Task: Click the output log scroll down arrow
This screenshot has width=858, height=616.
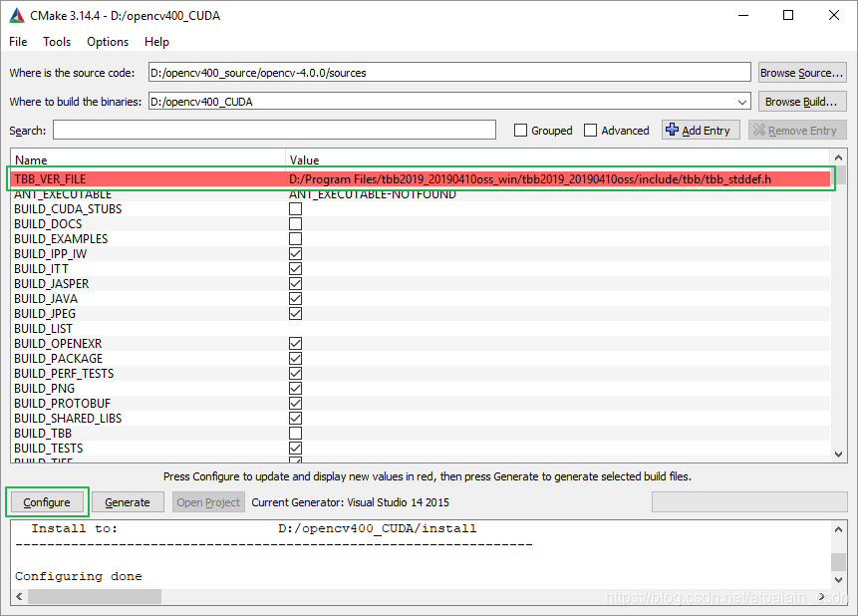Action: tap(838, 580)
